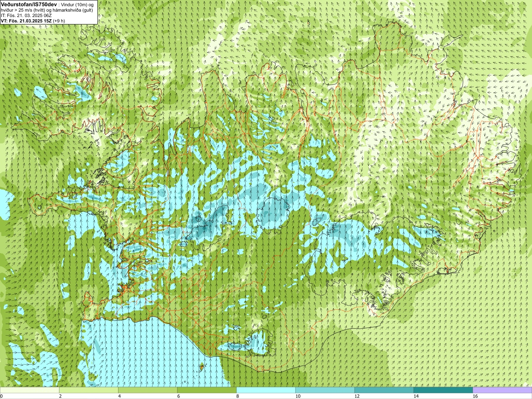The width and height of the screenshot is (532, 399).
Task: Click the scale label 6
Action: pyautogui.click(x=178, y=396)
